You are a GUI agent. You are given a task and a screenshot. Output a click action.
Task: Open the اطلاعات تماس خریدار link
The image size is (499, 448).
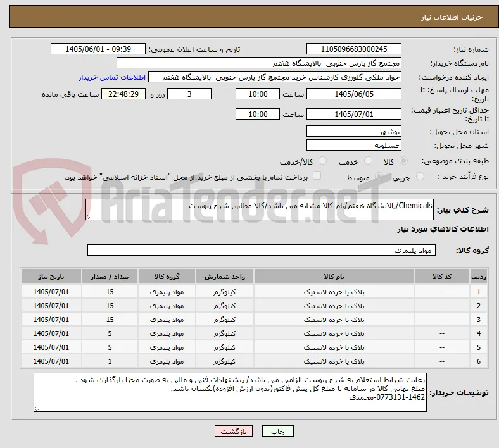(x=112, y=78)
